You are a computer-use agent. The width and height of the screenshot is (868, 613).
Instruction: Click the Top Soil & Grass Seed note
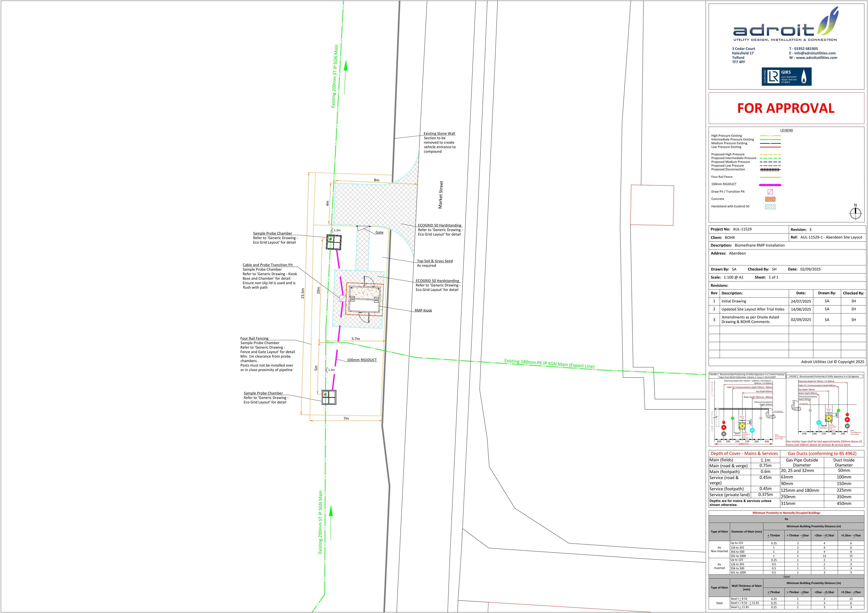coord(435,263)
